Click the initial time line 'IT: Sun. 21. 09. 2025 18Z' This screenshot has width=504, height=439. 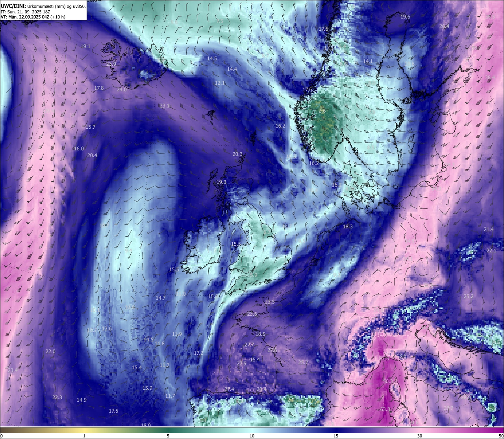[25, 12]
